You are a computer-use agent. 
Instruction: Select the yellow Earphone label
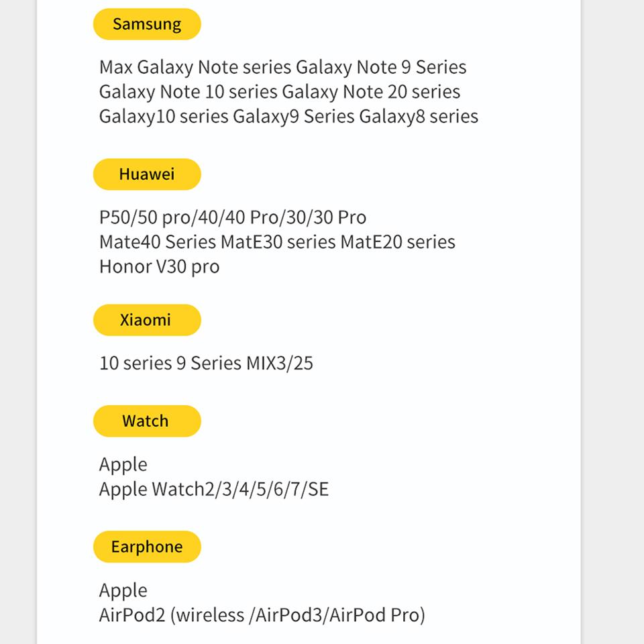pos(147,547)
